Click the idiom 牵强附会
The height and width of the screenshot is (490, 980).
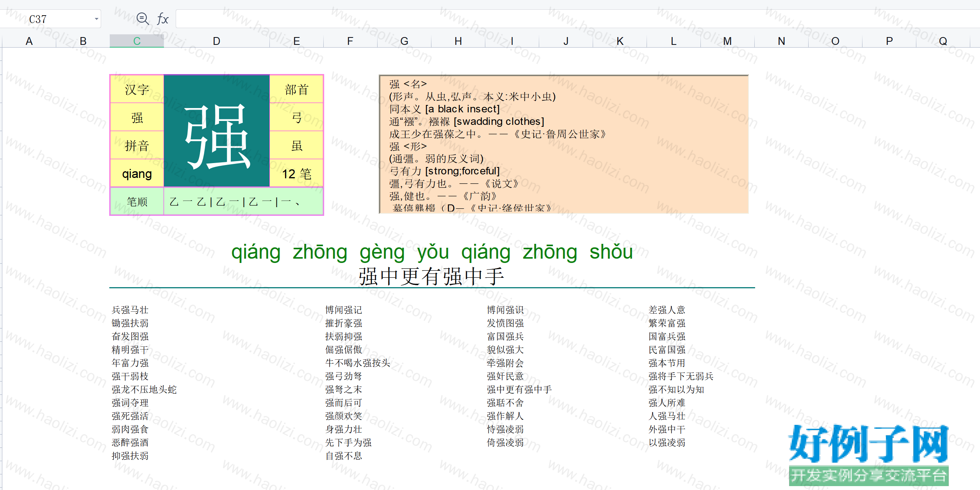pyautogui.click(x=505, y=363)
